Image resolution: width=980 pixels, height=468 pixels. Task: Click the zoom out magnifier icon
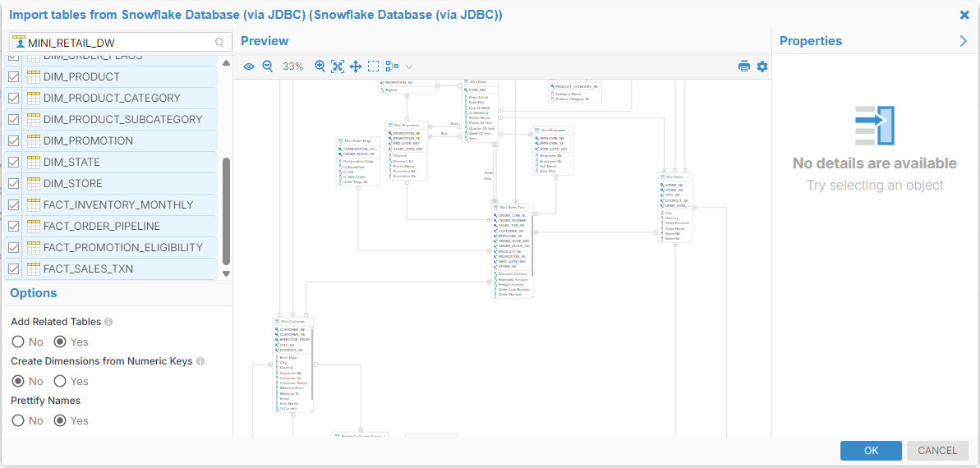267,67
